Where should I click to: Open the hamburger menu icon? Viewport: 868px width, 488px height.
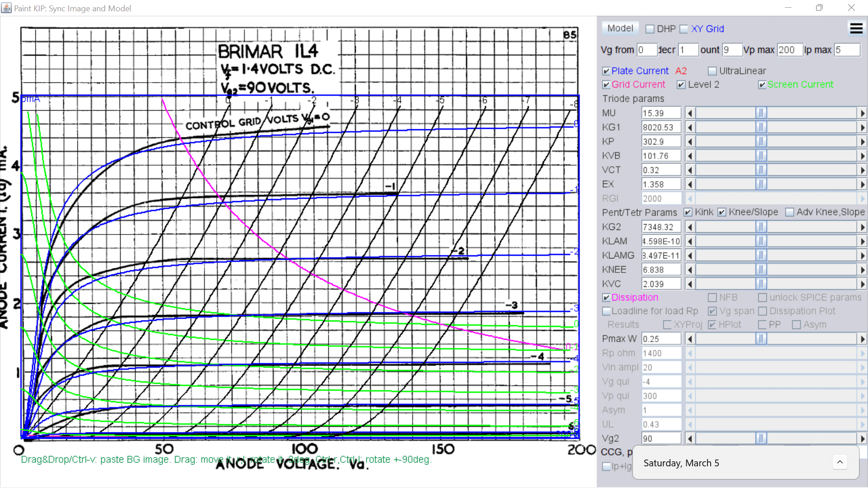pyautogui.click(x=856, y=28)
